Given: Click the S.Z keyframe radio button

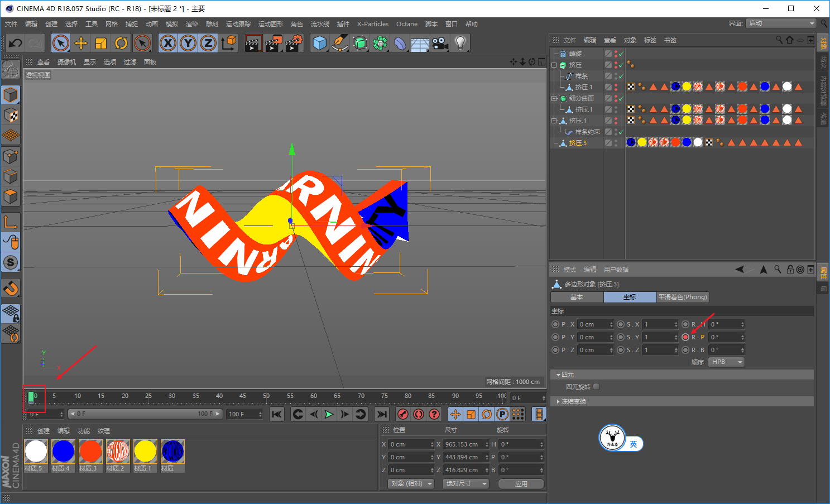Looking at the screenshot, I should [620, 350].
